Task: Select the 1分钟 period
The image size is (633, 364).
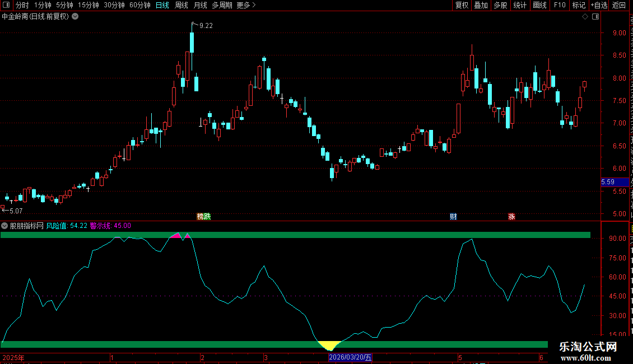Action: point(43,5)
